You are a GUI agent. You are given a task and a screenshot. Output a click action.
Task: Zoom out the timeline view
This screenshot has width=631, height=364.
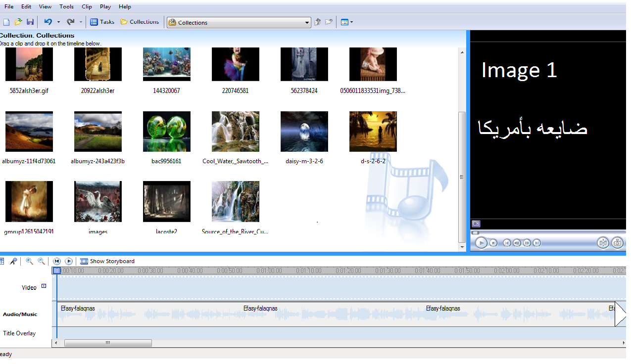click(42, 261)
